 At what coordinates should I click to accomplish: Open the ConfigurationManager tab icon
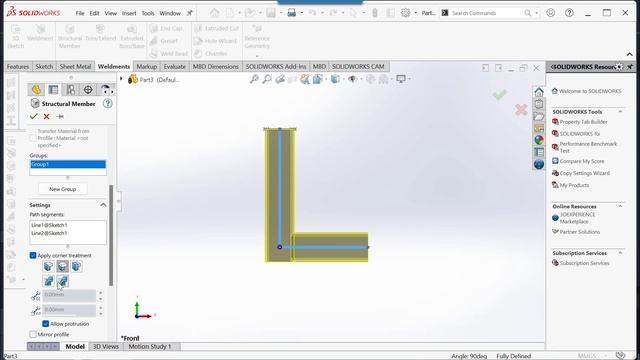coord(70,89)
